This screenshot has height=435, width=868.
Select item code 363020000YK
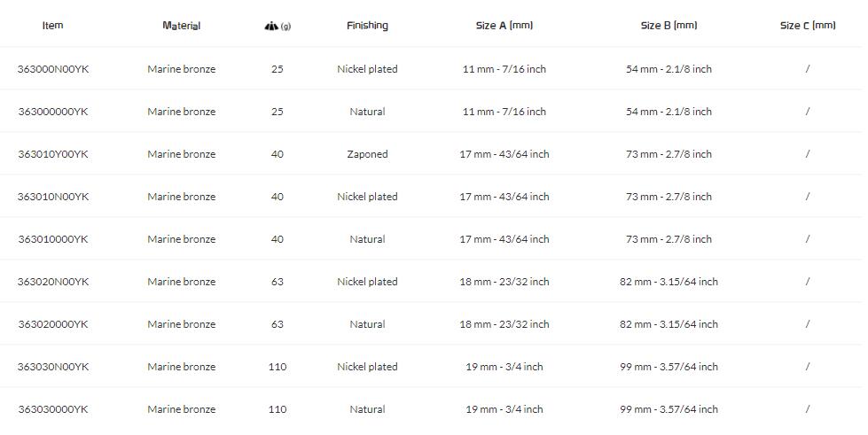53,324
